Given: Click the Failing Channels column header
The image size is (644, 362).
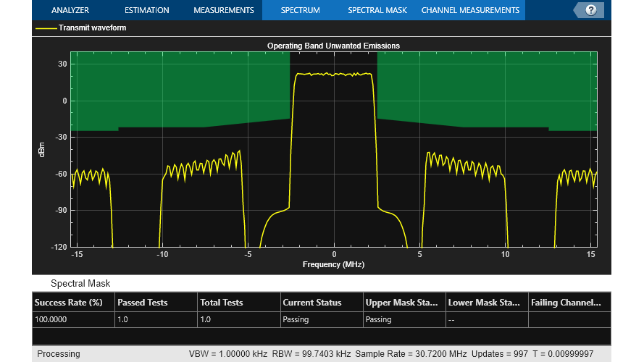Looking at the screenshot, I should pos(566,303).
